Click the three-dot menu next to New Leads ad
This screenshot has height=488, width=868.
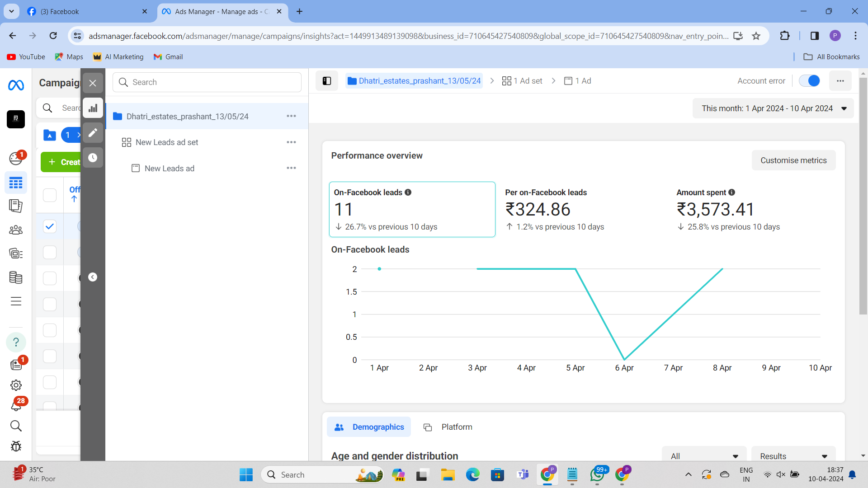(292, 168)
